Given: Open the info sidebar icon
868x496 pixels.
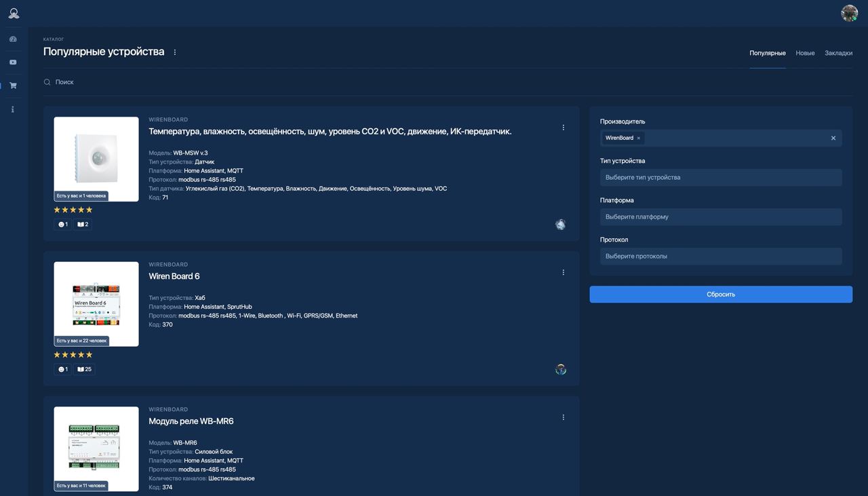Looking at the screenshot, I should [13, 109].
